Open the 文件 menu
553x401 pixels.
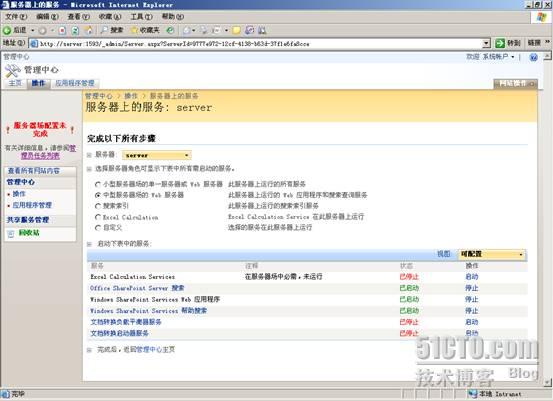[x=16, y=17]
